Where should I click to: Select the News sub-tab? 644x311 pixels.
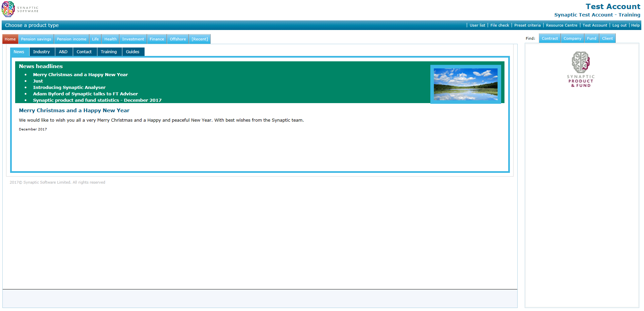pos(19,52)
